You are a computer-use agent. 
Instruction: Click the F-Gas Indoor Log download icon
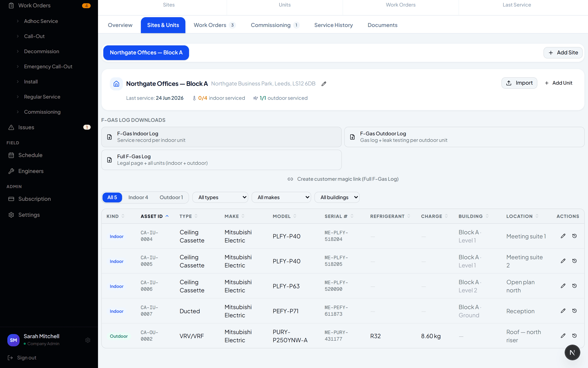(x=110, y=137)
